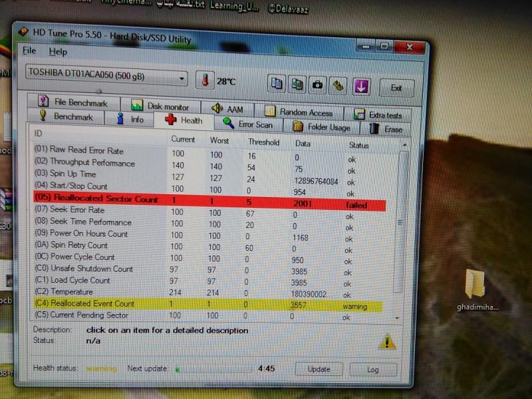Click the Exit button
This screenshot has width=532, height=399.
(396, 88)
